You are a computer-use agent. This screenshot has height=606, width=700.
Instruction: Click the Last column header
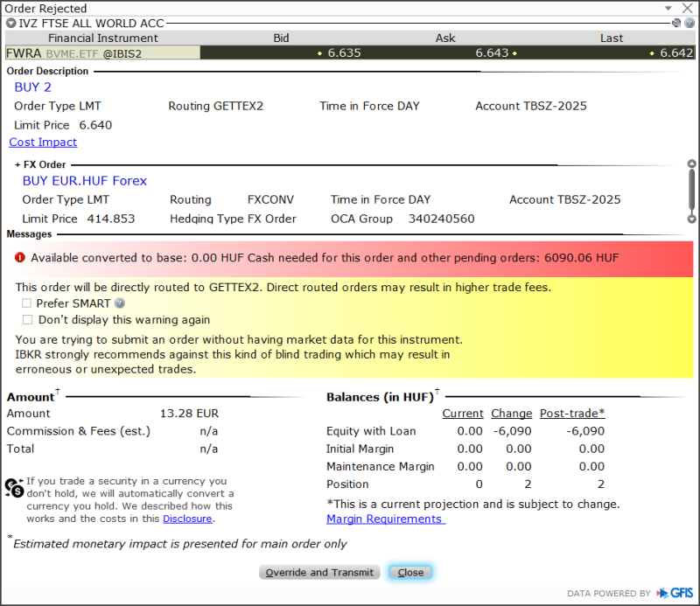point(612,38)
